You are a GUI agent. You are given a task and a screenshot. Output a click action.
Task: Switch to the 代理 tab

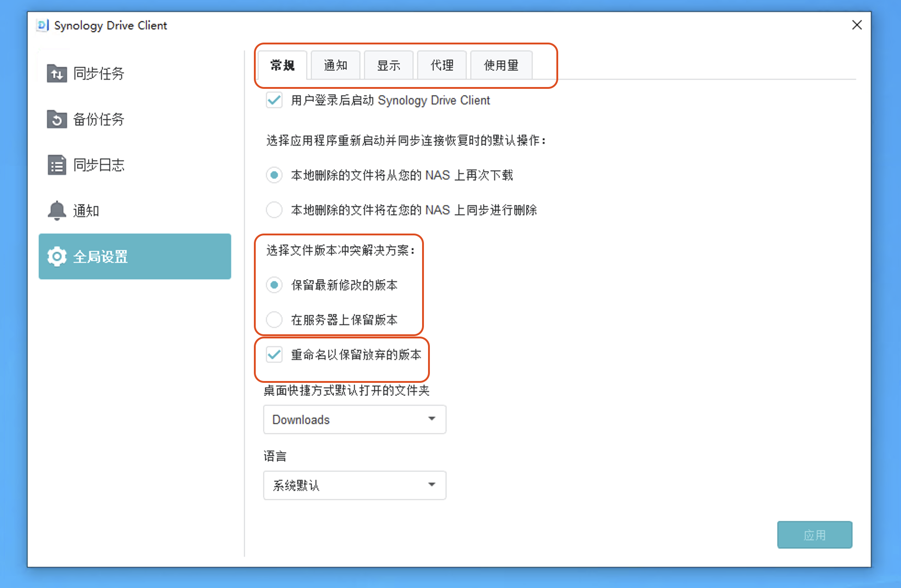point(442,65)
